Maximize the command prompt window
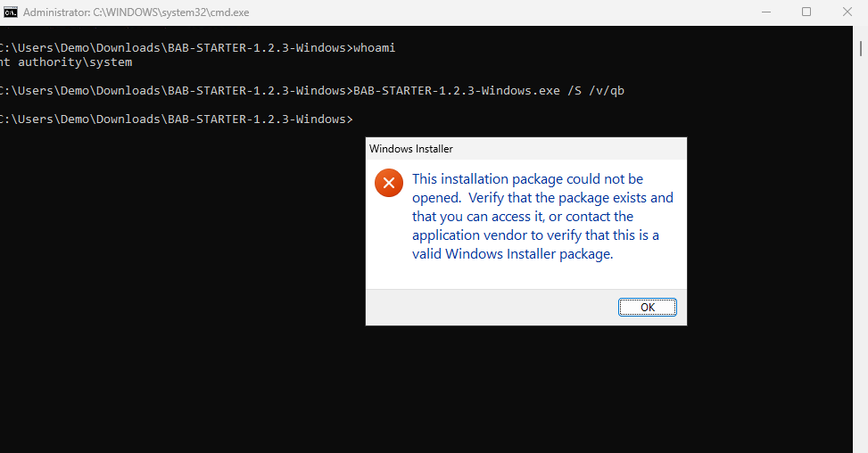 coord(806,12)
